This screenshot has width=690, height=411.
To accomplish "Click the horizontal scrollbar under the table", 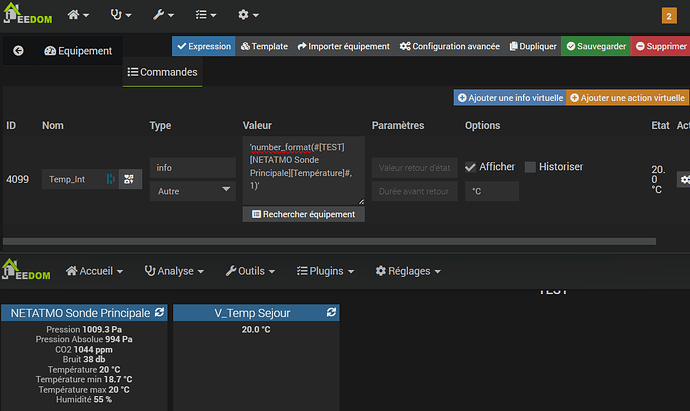I will pos(330,242).
